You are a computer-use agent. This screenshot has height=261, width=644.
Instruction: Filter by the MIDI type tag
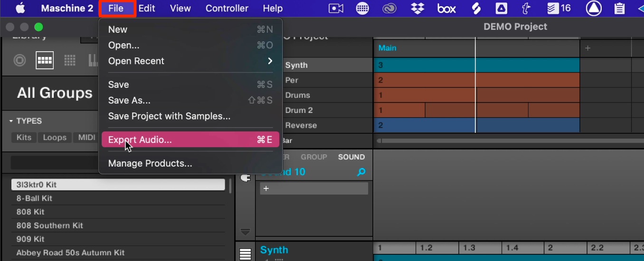point(86,138)
